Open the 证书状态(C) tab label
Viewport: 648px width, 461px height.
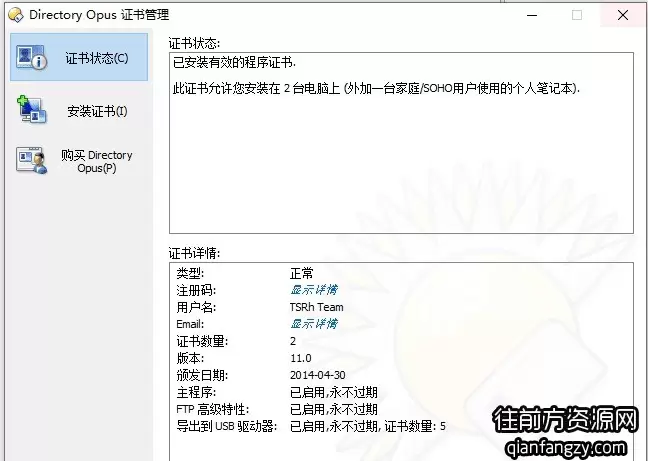[97, 58]
